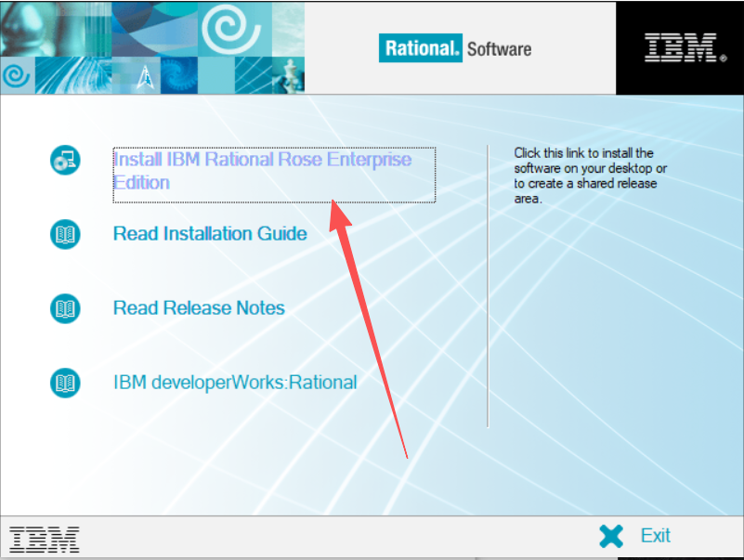Click Exit to close the launcher
The image size is (744, 560).
(656, 536)
